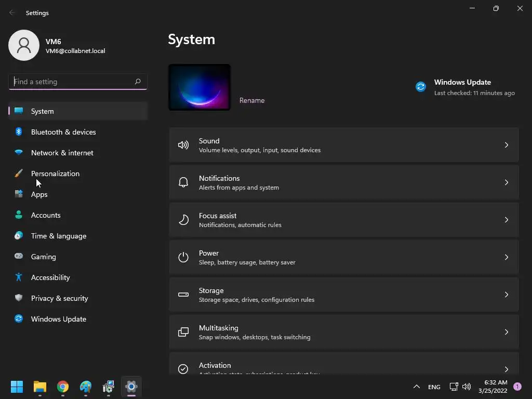Click VM6@collabnet.local account name
532x399 pixels.
click(75, 51)
